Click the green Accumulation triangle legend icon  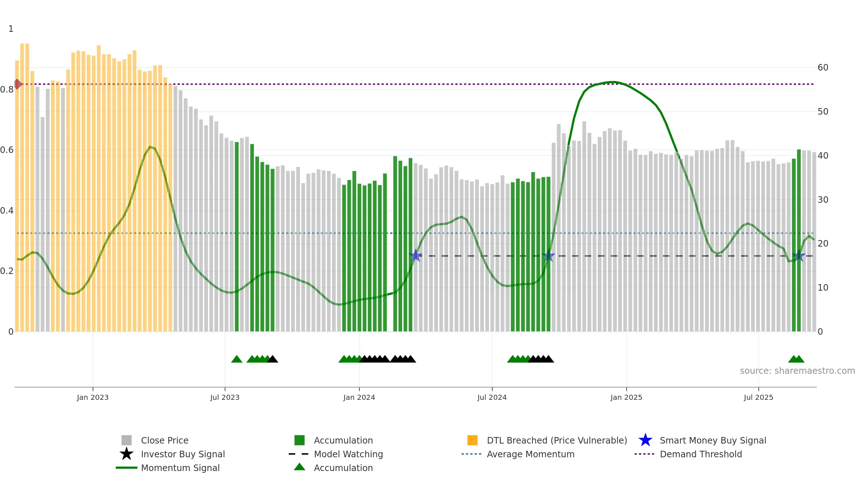click(299, 467)
